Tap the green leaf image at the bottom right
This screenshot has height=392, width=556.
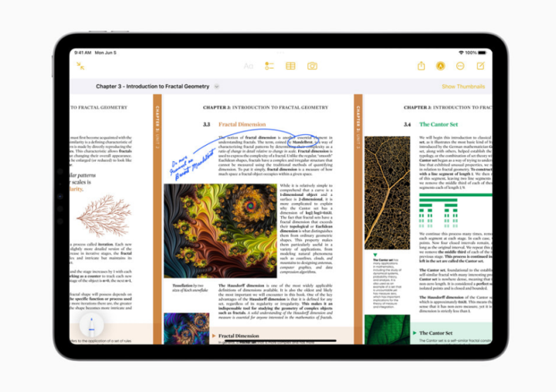pos(387,329)
